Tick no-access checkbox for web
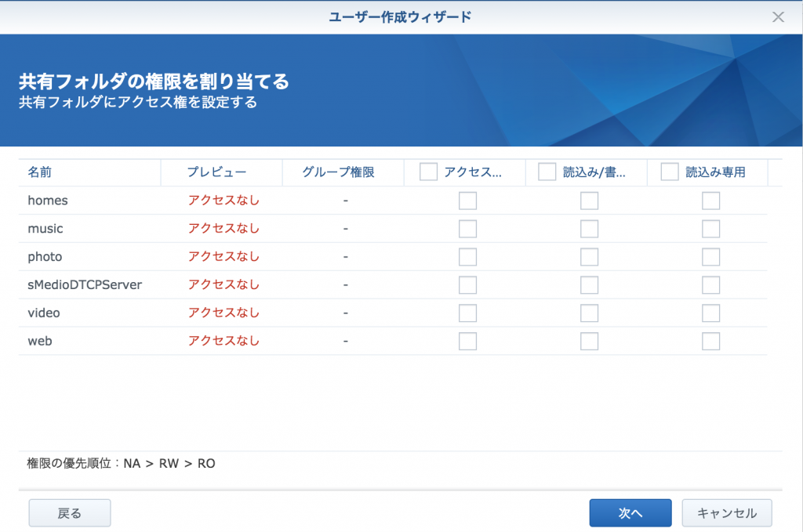803x532 pixels. [467, 341]
